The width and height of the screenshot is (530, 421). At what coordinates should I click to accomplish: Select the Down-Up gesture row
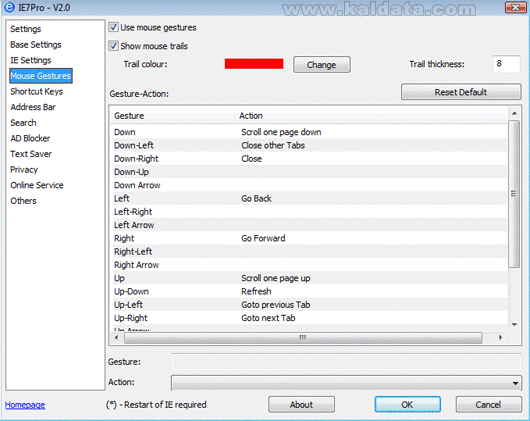(x=309, y=172)
